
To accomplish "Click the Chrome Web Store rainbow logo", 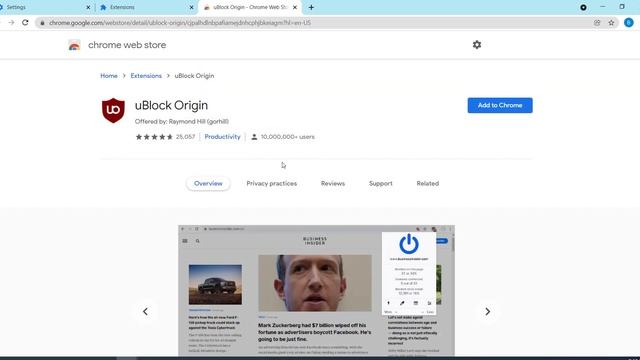I will point(74,45).
